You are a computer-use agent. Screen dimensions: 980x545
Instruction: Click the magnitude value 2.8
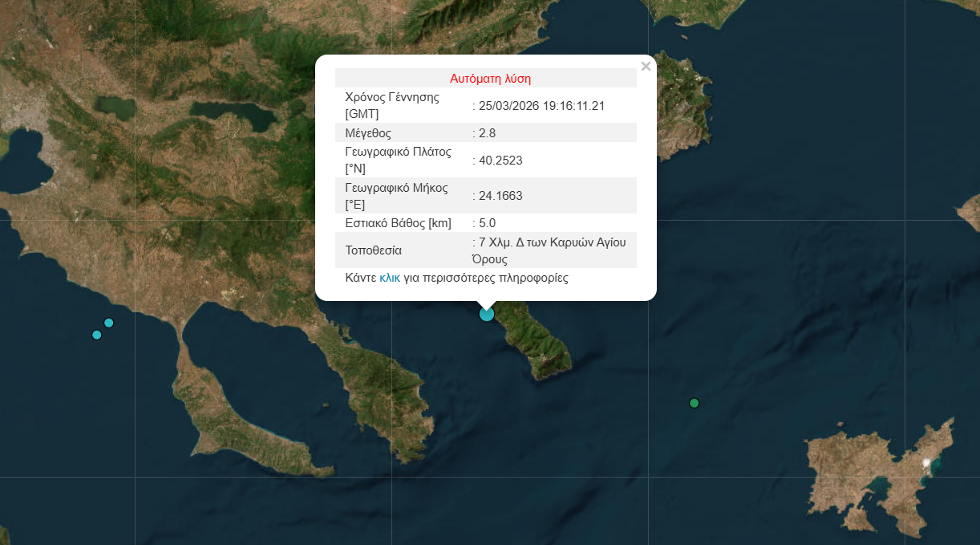[x=487, y=133]
